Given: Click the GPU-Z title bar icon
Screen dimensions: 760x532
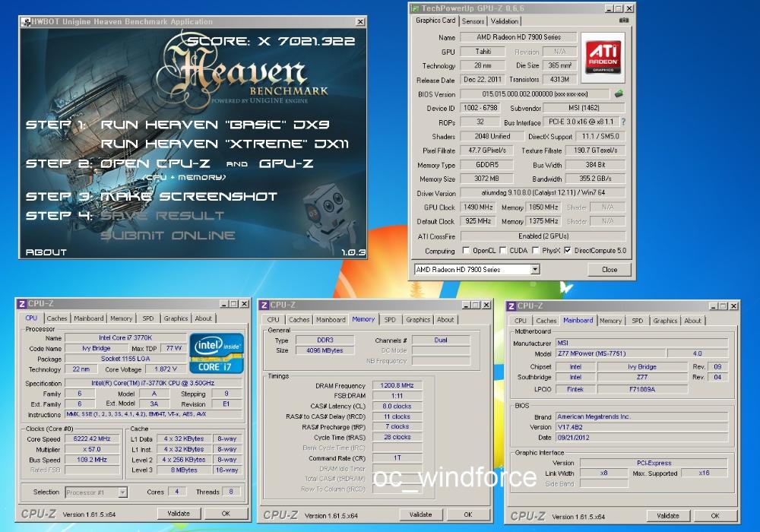Looking at the screenshot, I should 415,8.
